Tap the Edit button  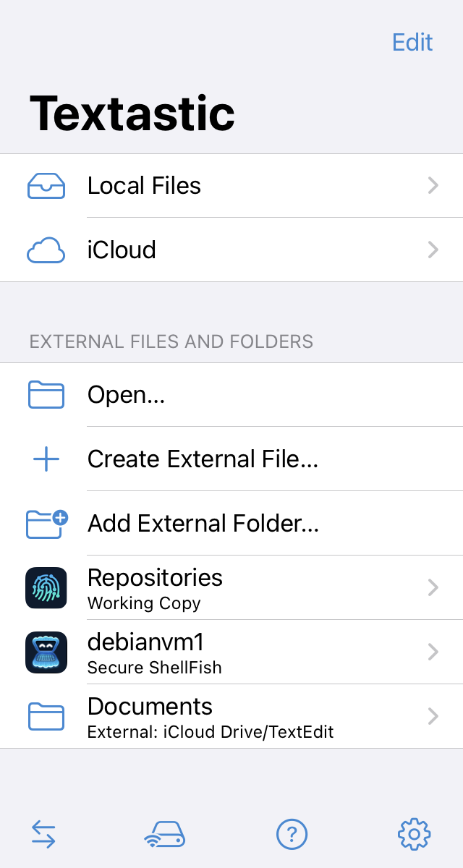click(x=412, y=42)
